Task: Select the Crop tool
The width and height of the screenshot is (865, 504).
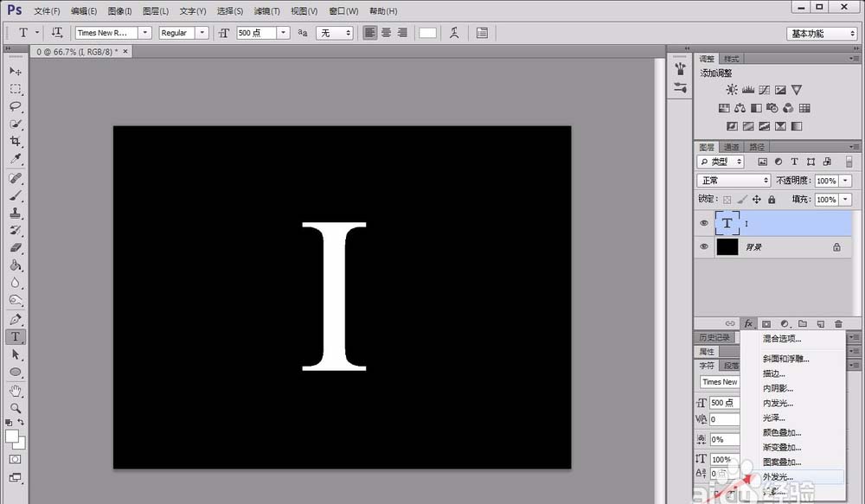Action: coord(16,141)
